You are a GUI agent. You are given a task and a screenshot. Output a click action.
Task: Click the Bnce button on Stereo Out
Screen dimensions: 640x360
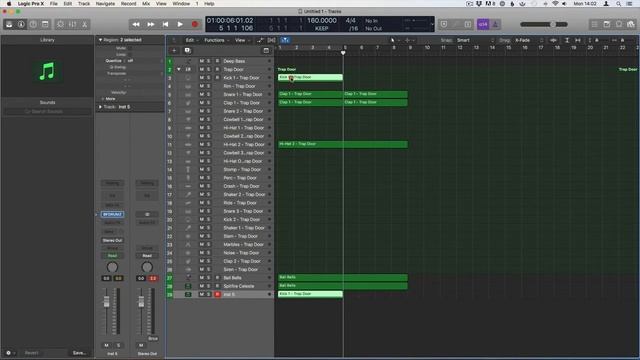pos(153,338)
